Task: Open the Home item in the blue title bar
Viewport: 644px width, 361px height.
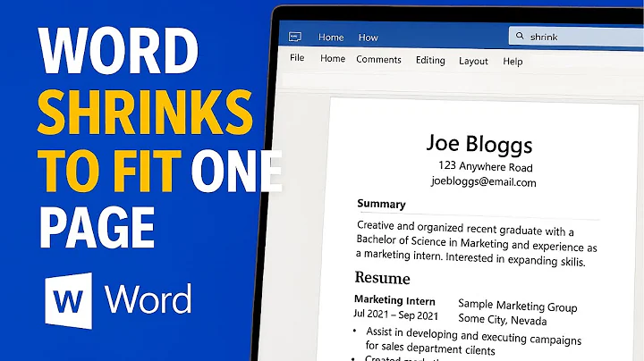Action: [x=331, y=37]
